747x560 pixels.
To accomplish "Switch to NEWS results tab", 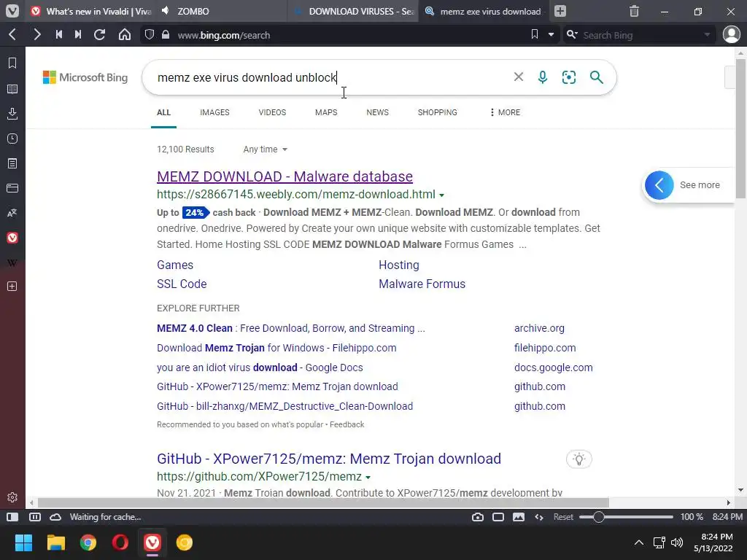I will [x=377, y=112].
